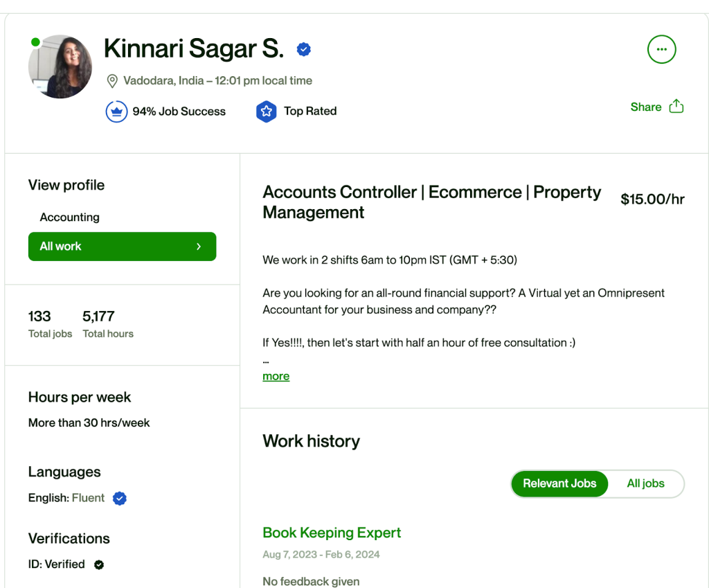The width and height of the screenshot is (709, 588).
Task: Click the Job Success crown badge icon
Action: tap(116, 112)
